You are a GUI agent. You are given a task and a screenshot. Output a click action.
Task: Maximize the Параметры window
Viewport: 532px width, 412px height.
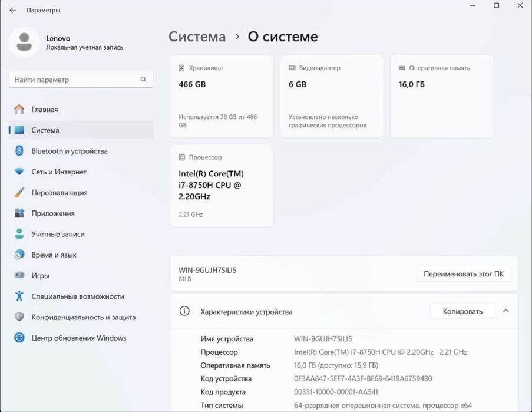497,5
